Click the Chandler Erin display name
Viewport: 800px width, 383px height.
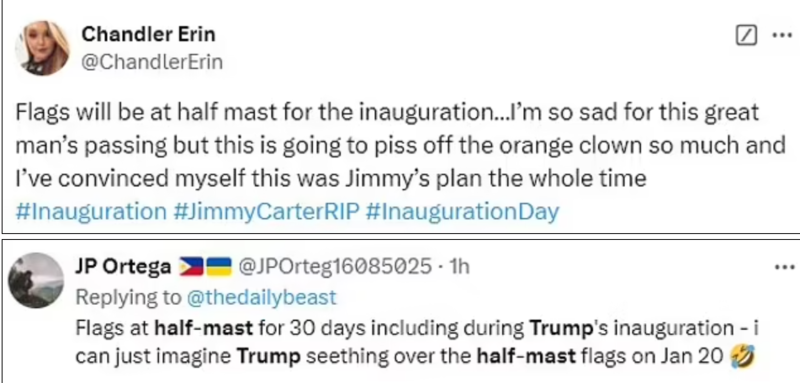[x=148, y=34]
